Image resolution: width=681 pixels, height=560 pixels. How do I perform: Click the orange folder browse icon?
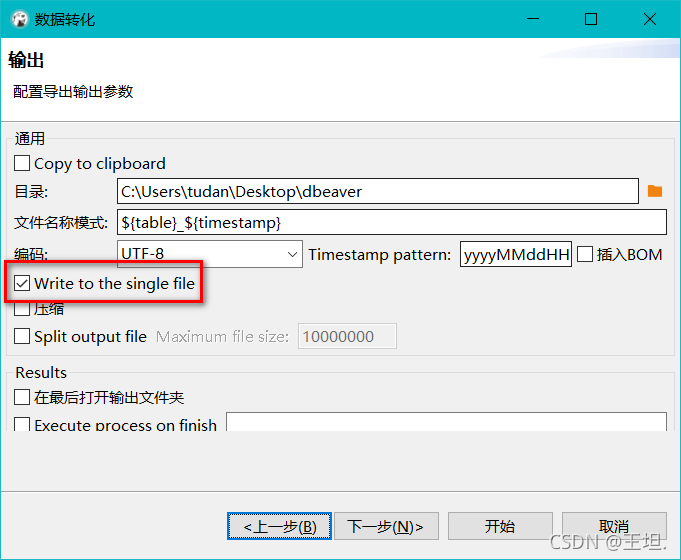click(655, 191)
